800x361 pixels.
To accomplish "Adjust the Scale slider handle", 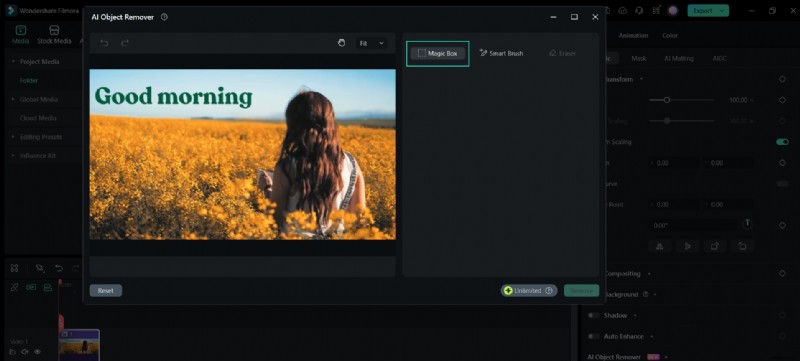I will 667,100.
